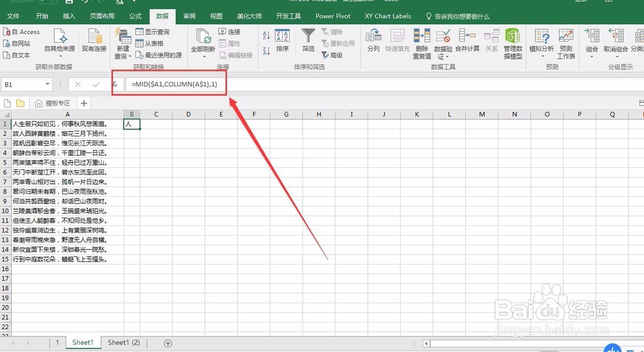
Task: Switch to 视图 (View) tab
Action: pos(216,16)
